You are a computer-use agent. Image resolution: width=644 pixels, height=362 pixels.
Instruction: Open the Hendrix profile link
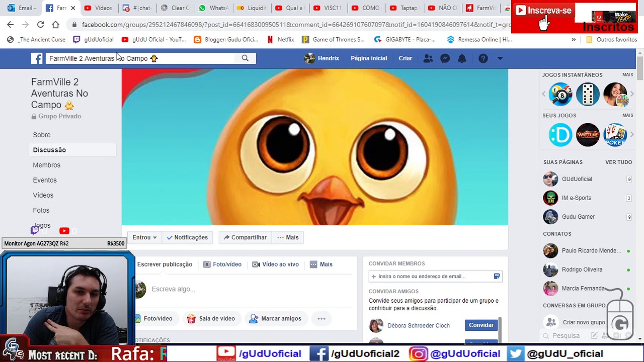[322, 58]
